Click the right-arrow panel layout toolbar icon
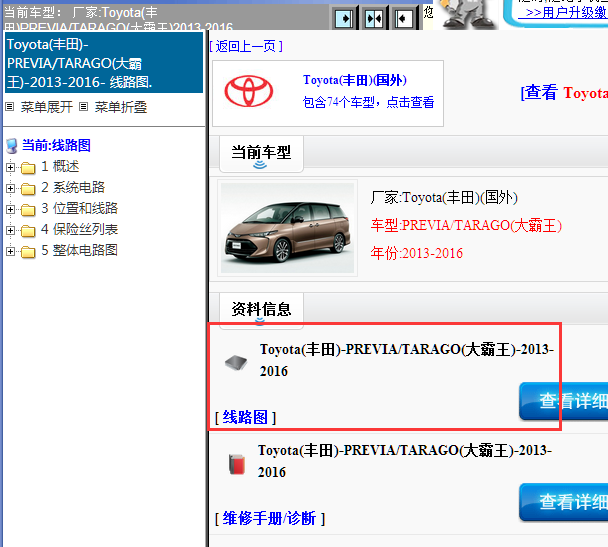 tap(344, 18)
